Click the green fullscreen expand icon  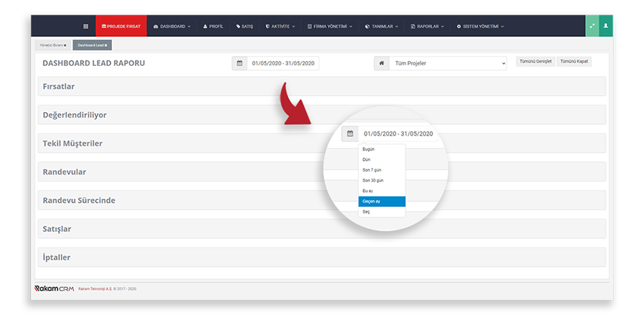592,26
